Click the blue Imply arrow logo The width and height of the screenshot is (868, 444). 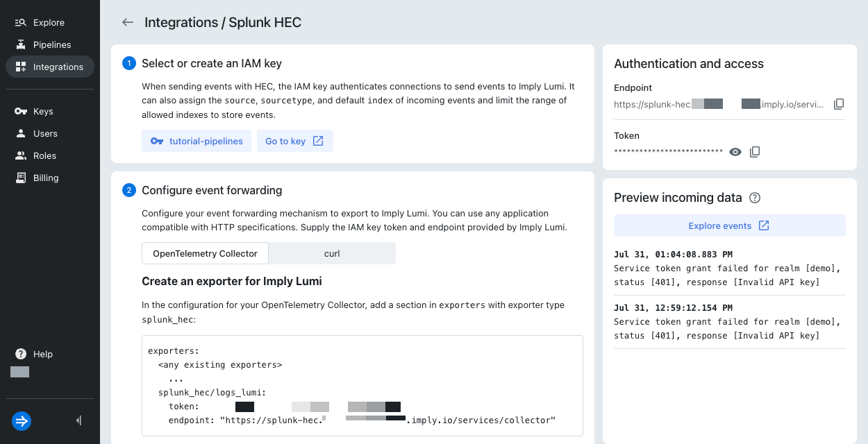click(22, 420)
